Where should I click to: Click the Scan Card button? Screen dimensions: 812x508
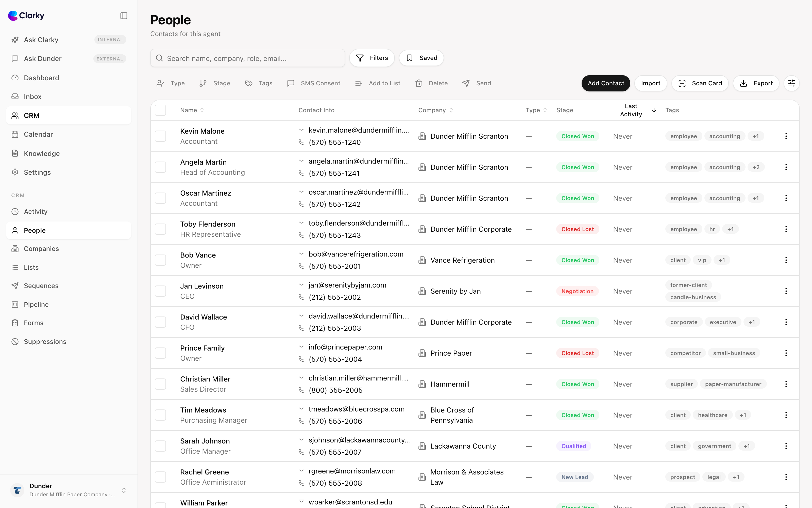pos(700,83)
